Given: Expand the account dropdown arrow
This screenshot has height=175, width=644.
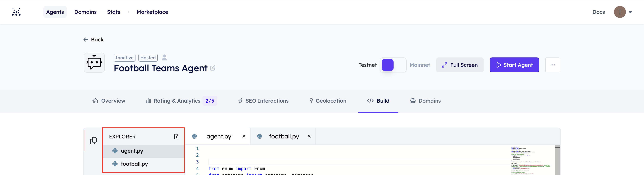Looking at the screenshot, I should [x=630, y=12].
